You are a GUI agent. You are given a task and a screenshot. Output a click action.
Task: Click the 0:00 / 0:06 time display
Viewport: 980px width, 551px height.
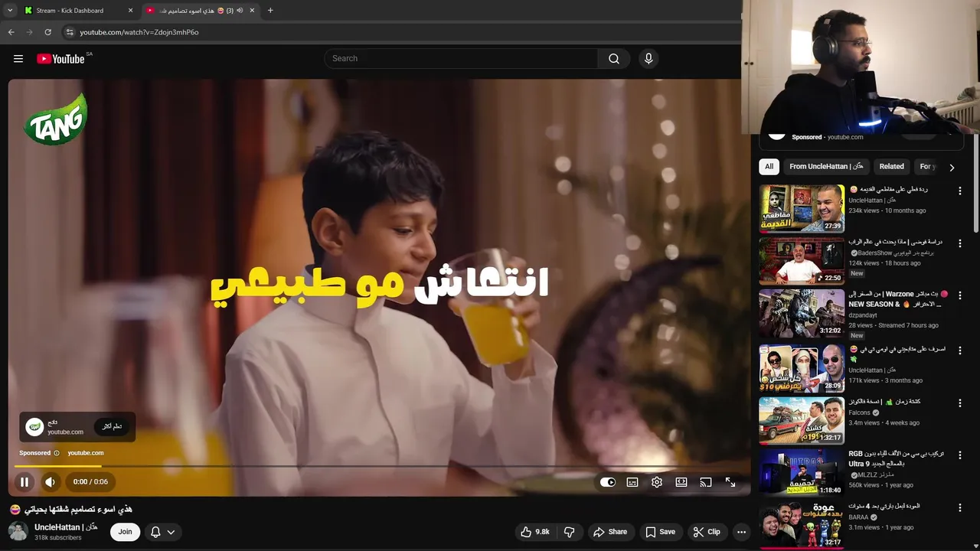(90, 482)
